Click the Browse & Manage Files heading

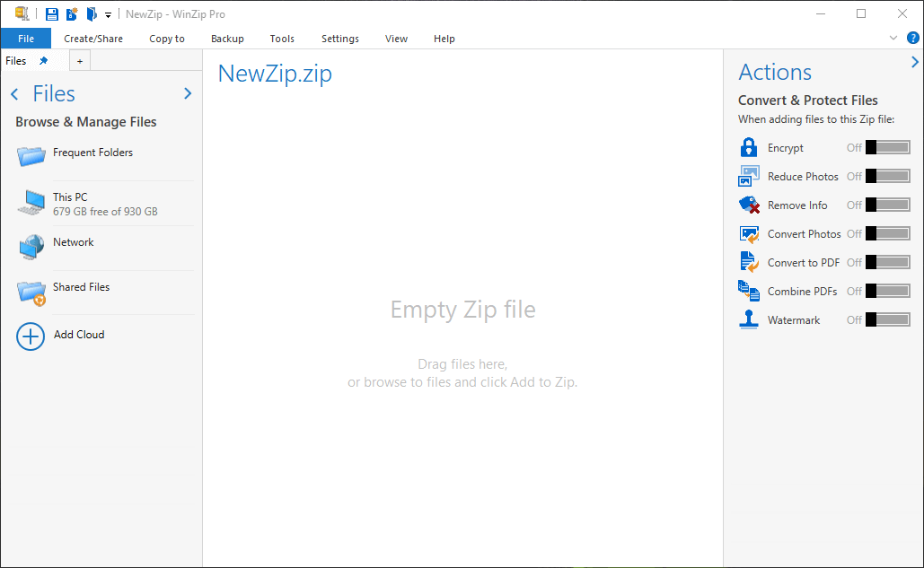pyautogui.click(x=86, y=122)
